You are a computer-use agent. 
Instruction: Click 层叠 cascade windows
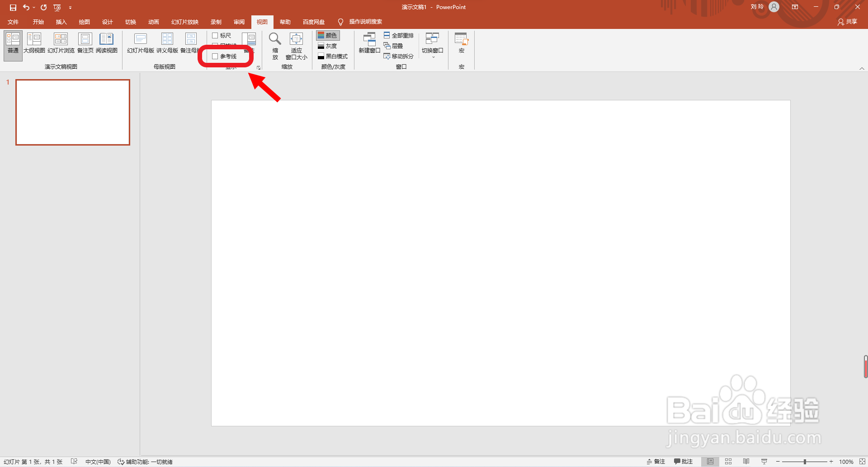393,46
